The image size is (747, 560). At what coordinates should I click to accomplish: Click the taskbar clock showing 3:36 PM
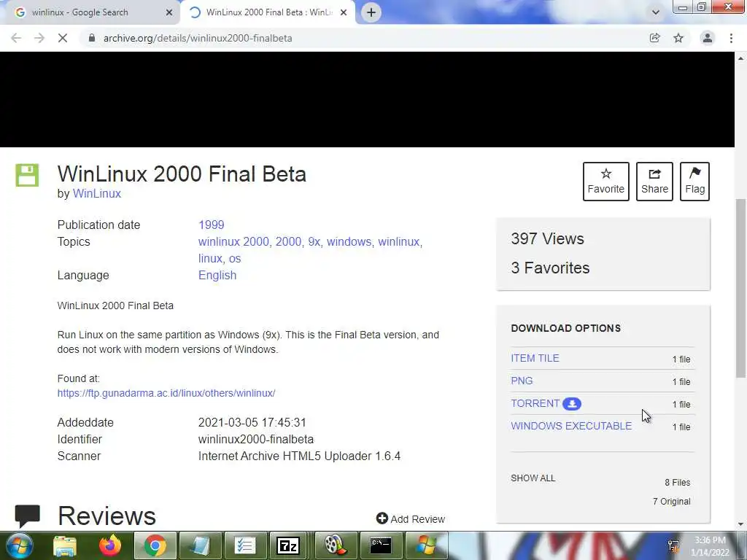tap(710, 546)
